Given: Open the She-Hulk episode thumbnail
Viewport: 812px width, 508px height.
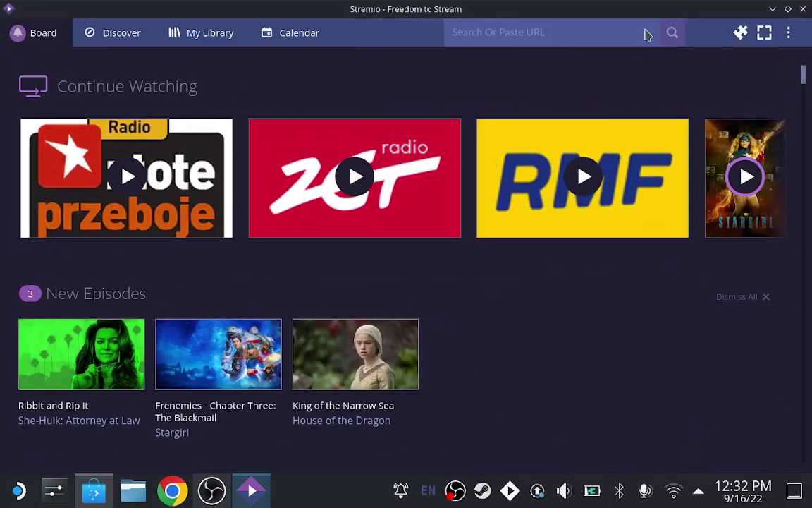Looking at the screenshot, I should pos(81,354).
